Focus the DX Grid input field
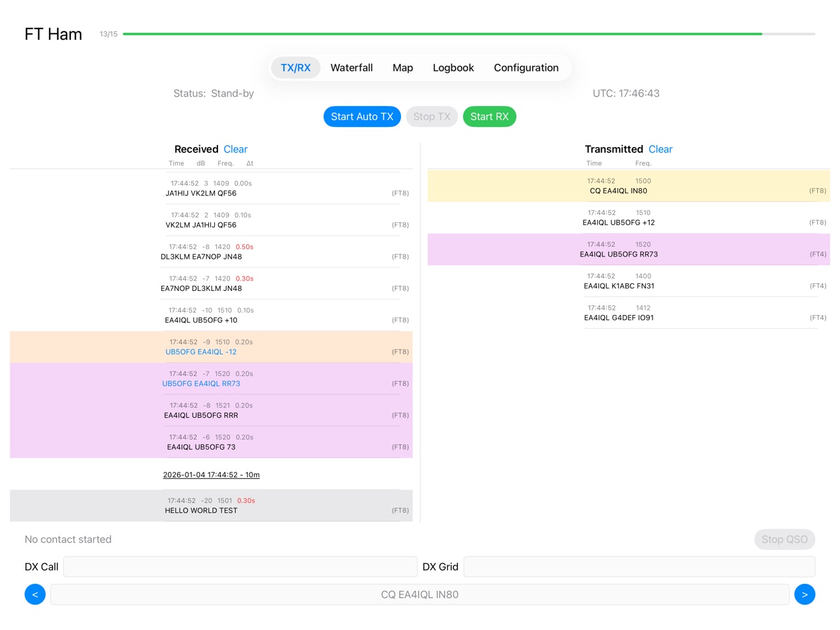The image size is (840, 630). (639, 567)
